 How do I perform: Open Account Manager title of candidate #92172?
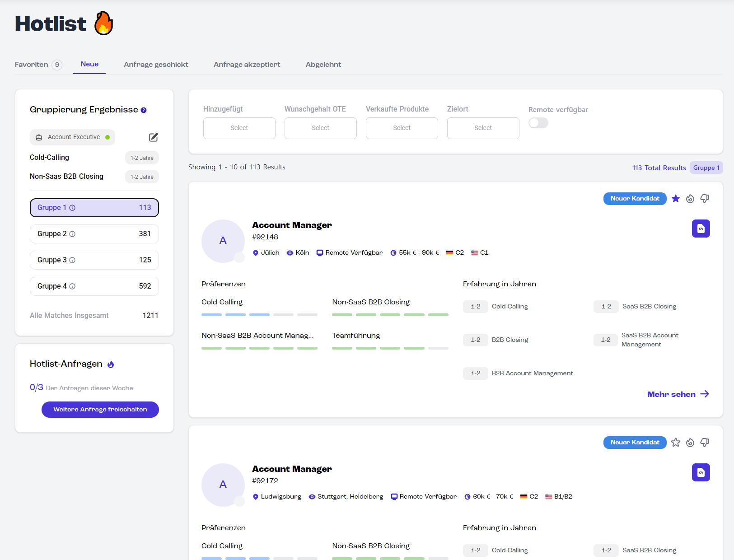click(x=292, y=469)
